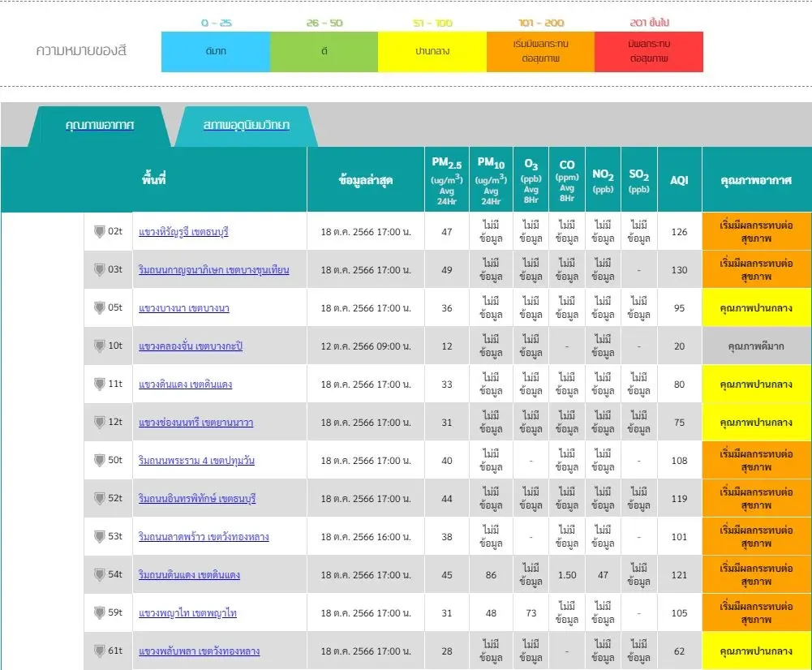The image size is (812, 670).
Task: Click the shield marker next to 11t
Action: pos(100,384)
